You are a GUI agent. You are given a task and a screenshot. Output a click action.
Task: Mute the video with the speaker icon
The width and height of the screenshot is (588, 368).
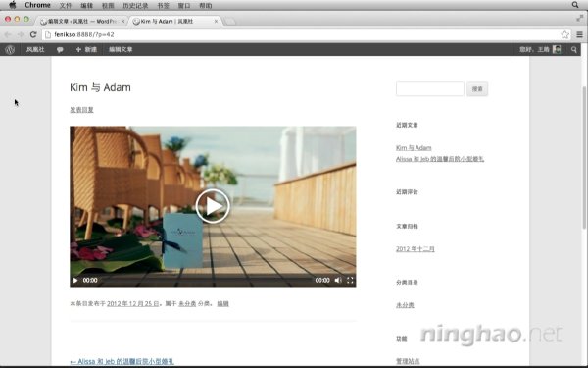coord(338,280)
